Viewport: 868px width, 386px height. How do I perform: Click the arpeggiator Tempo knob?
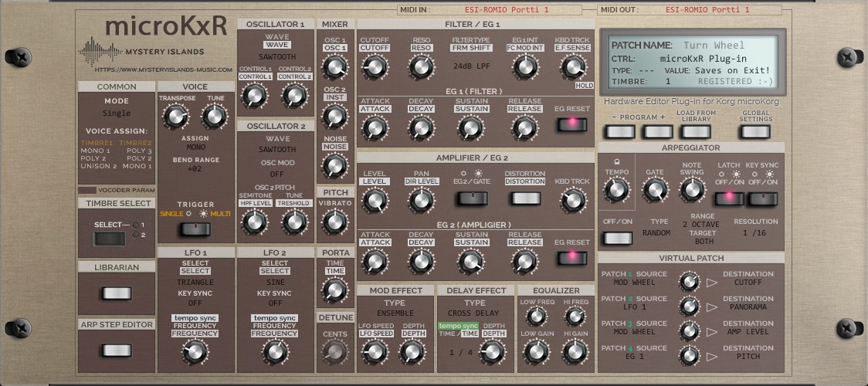point(616,190)
